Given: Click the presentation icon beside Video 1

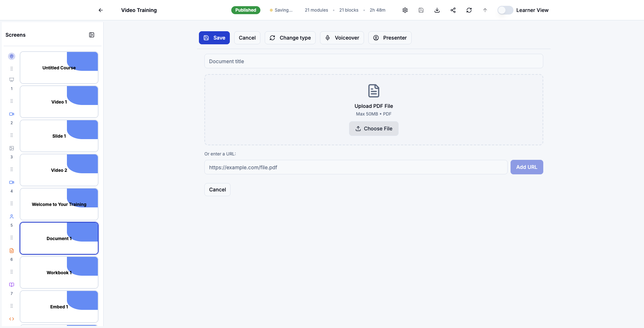Looking at the screenshot, I should point(12,80).
